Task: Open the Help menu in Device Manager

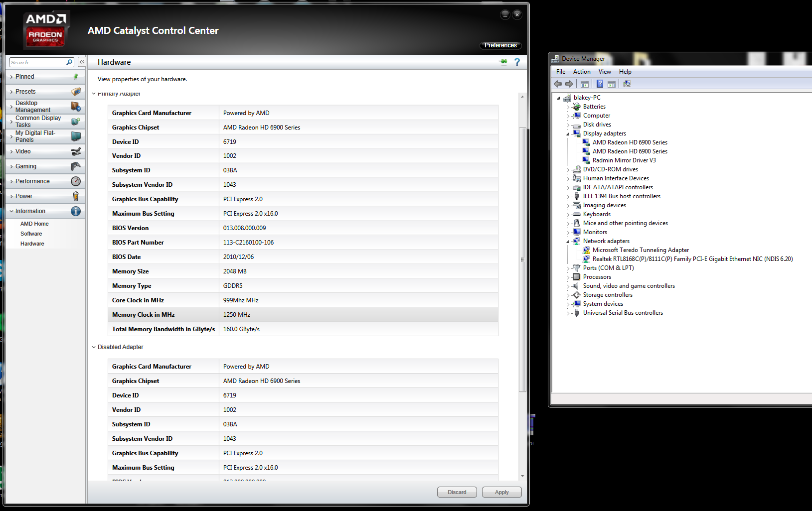Action: [625, 72]
